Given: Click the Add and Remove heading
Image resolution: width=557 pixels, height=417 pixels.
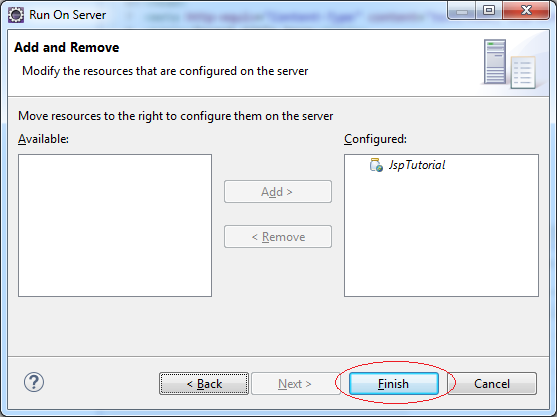Looking at the screenshot, I should 67,47.
